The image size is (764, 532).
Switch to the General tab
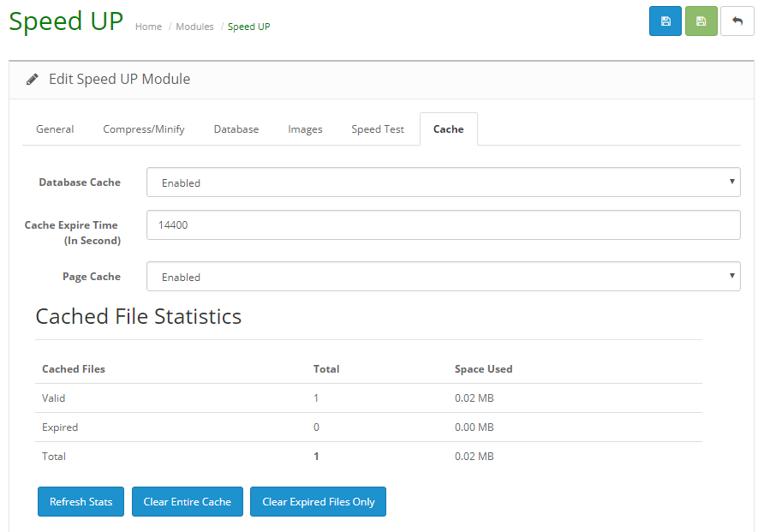click(x=55, y=129)
